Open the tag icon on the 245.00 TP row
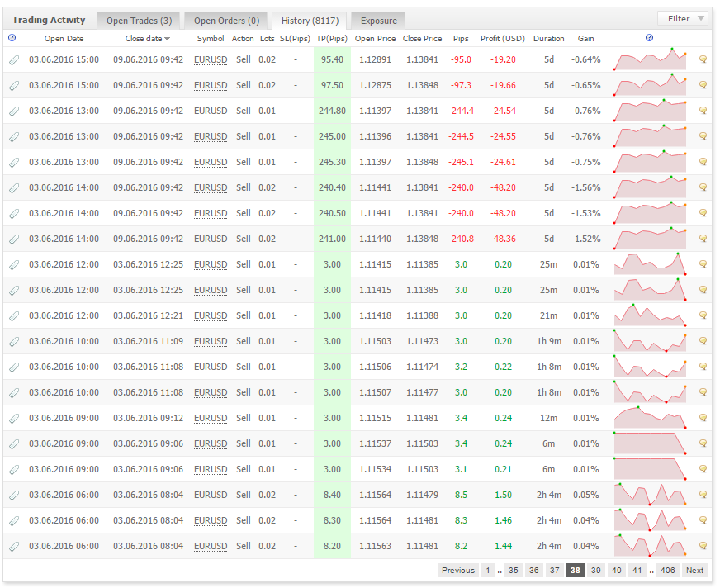Image resolution: width=720 pixels, height=588 pixels. (x=14, y=137)
